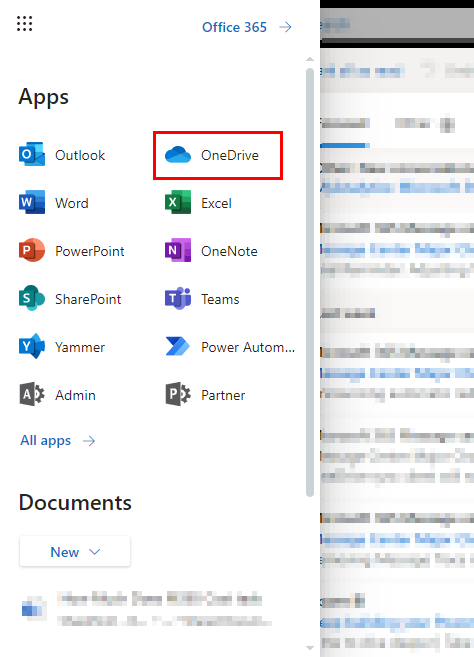Click the Yammer text label

tap(80, 347)
